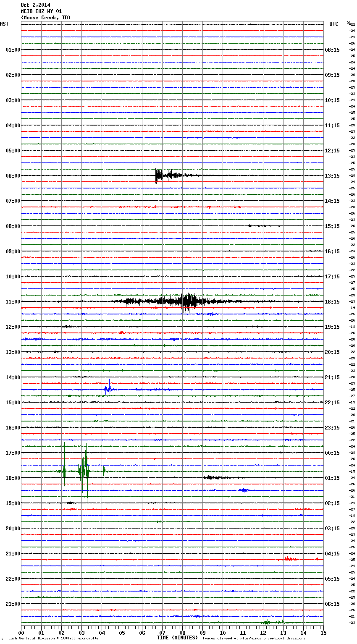Click the 18:15 UTC time label
The image size is (357, 644).
tap(332, 302)
